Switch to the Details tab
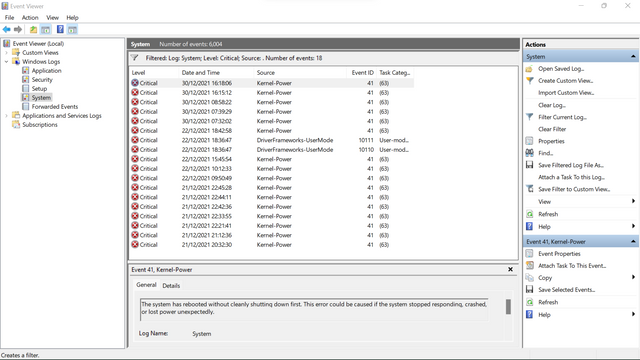Image resolution: width=640 pixels, height=360 pixels. point(171,285)
